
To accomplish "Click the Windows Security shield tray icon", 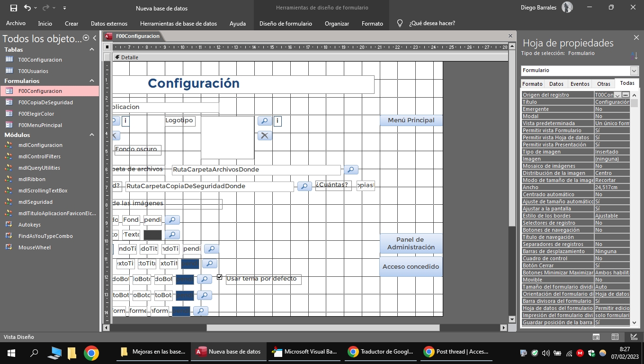I will coord(591,353).
